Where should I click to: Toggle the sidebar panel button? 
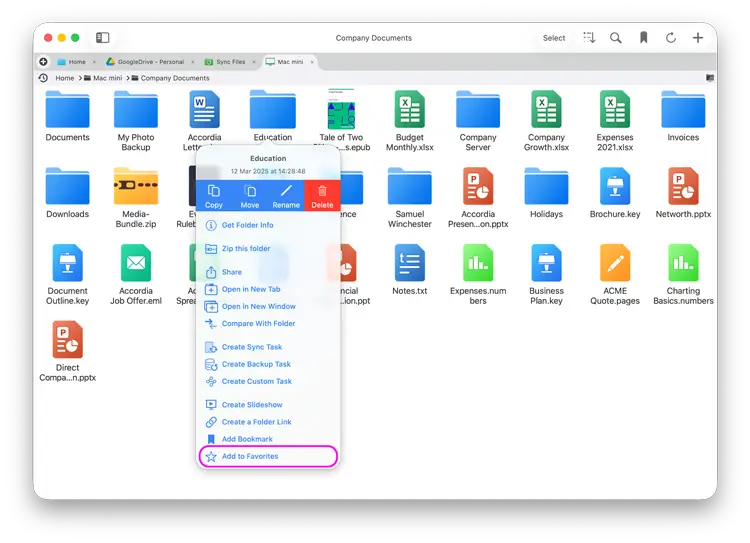102,38
